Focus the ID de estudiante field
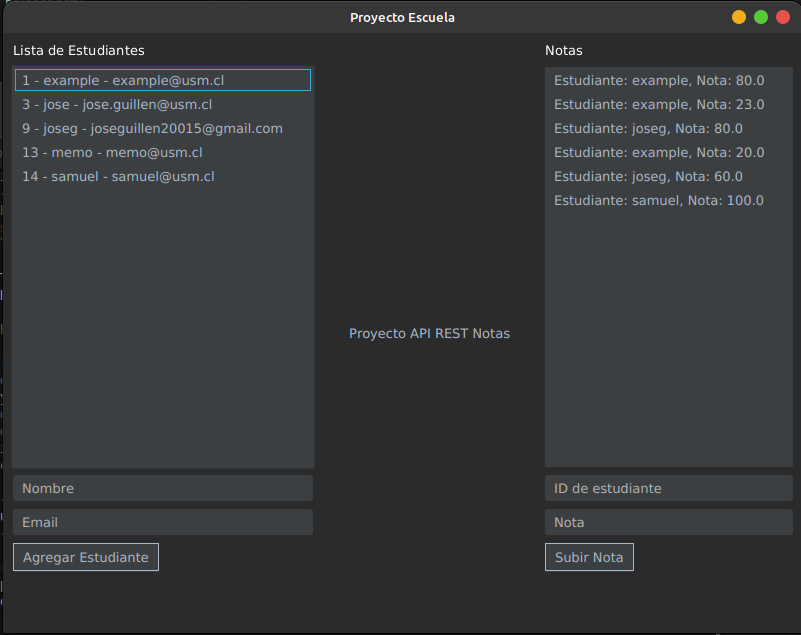 point(668,488)
